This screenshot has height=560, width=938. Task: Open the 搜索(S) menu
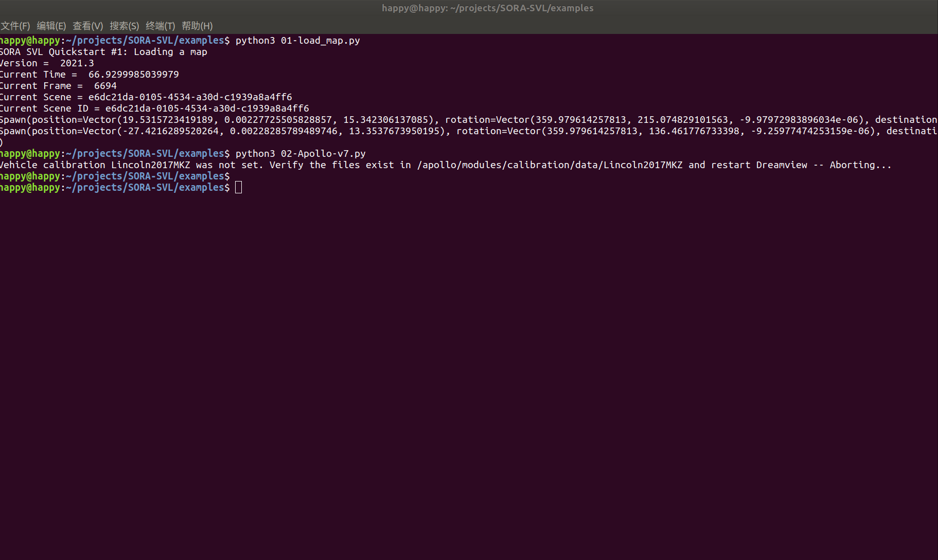click(124, 26)
